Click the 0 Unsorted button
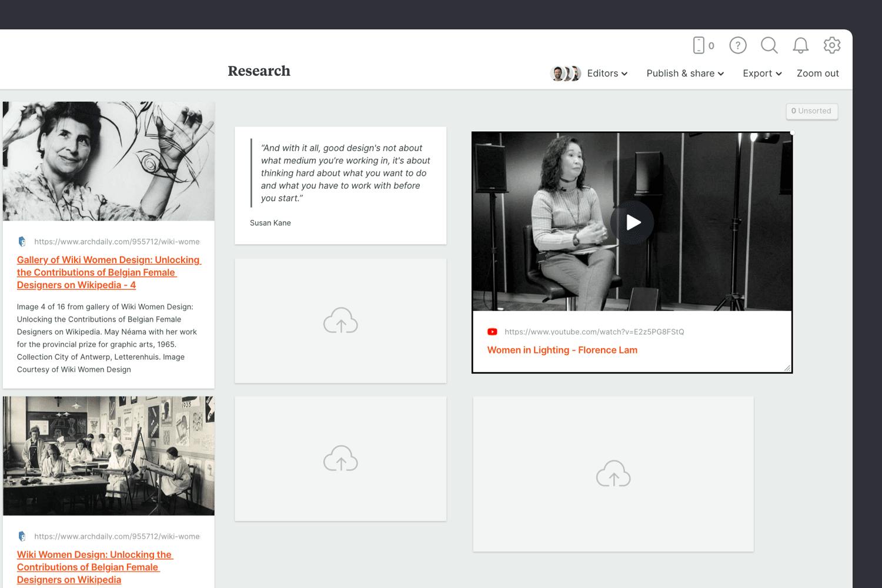 point(811,111)
